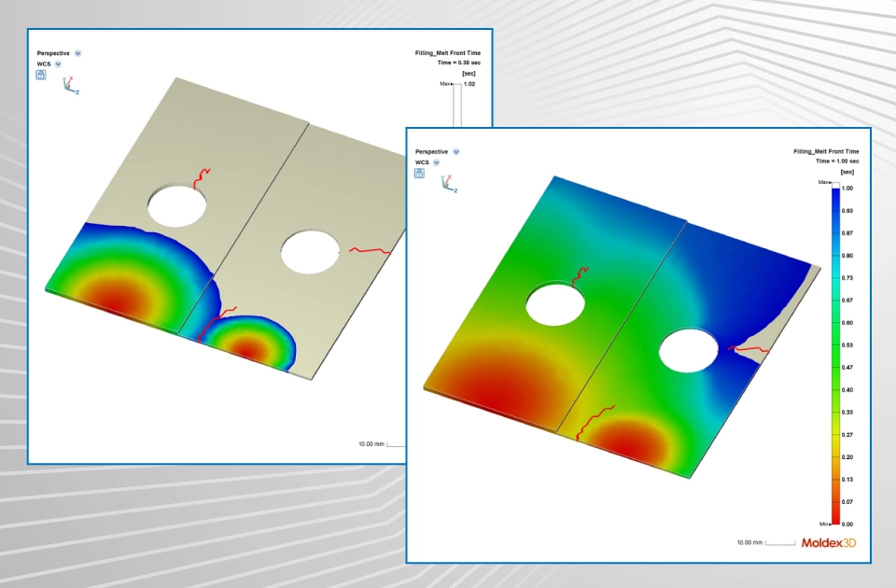Click 10.00 mm scale bar in right viewport
Screen dimensions: 896x588
coord(765,542)
